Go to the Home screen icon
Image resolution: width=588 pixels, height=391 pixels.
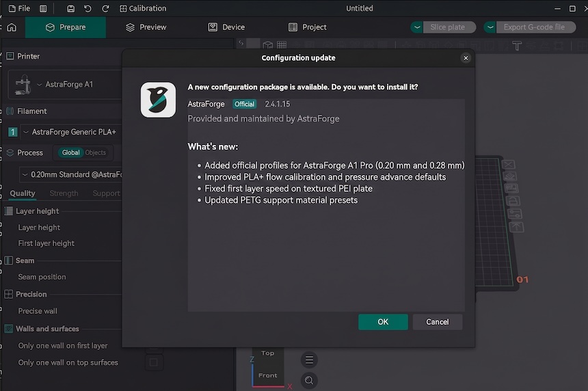tap(12, 27)
